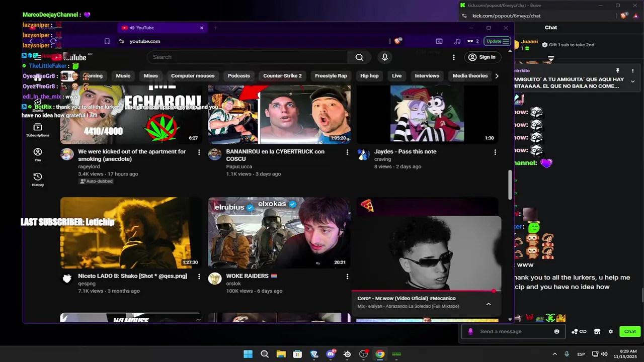Go to PapuLucca channel link

tap(239, 166)
